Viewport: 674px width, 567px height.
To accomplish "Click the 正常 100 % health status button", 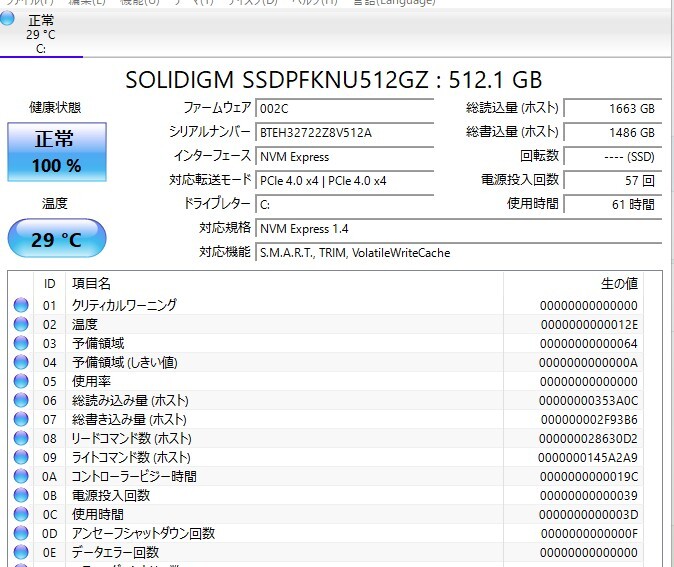I will (56, 151).
